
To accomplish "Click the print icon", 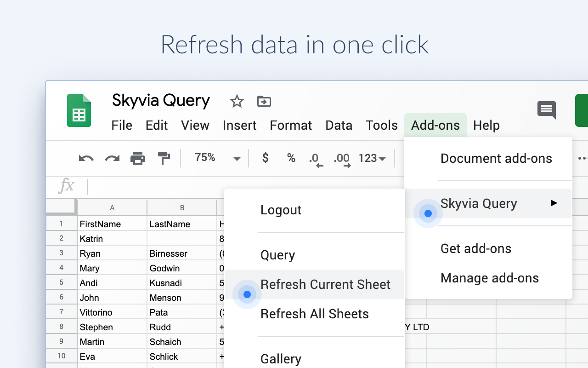I will pos(138,159).
